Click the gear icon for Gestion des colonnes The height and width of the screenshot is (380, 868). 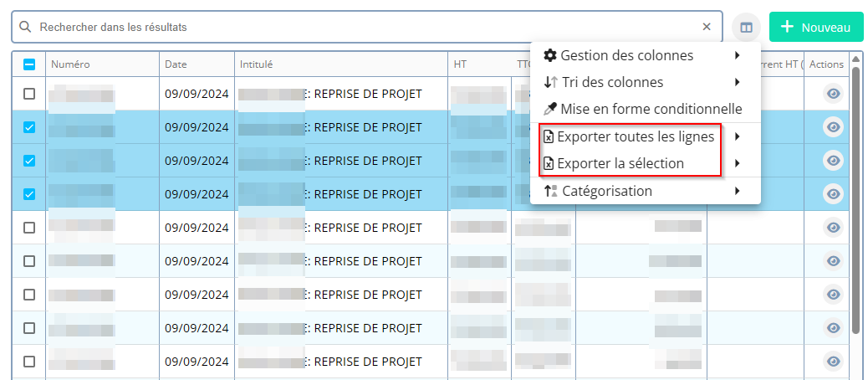(x=549, y=56)
